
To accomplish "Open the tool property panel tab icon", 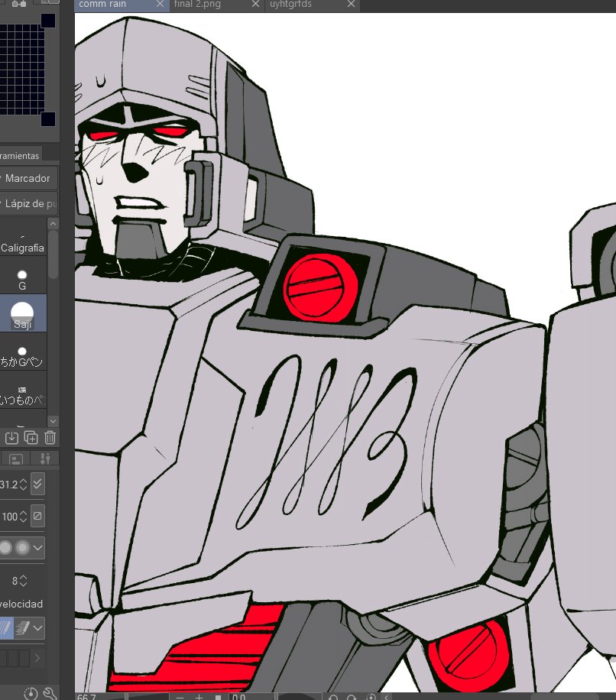I will pos(15,459).
